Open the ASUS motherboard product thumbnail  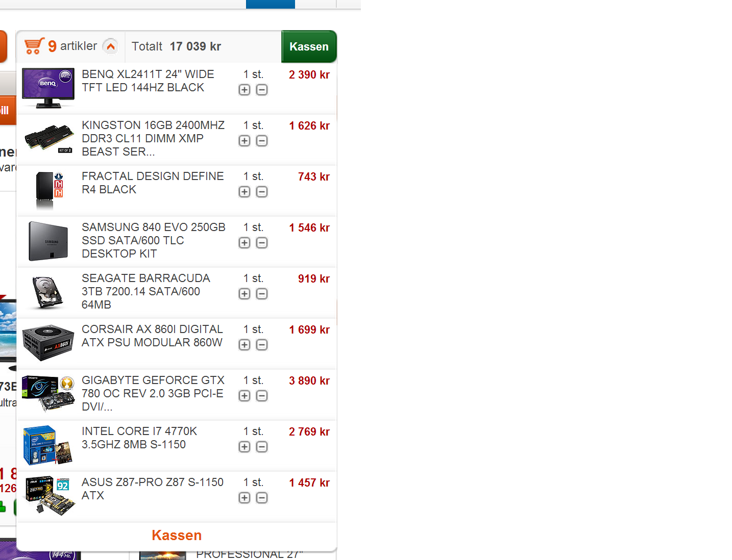[x=50, y=496]
